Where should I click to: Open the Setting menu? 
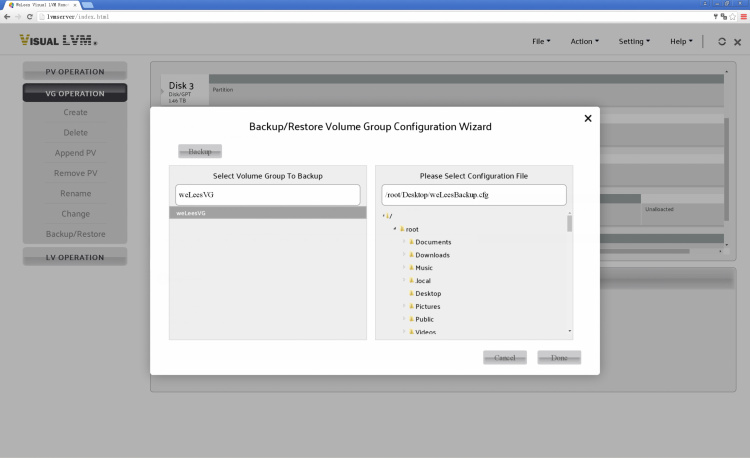(634, 41)
